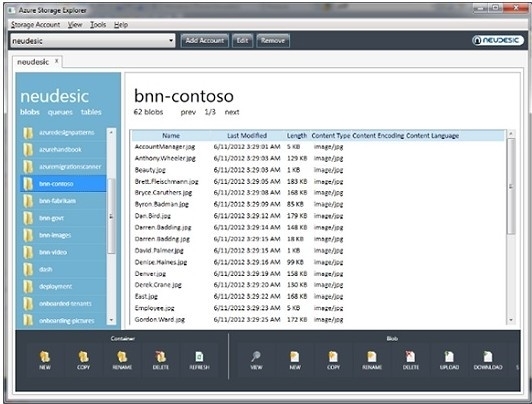This screenshot has width=532, height=404.
Task: Click the Blob UPLOAD icon
Action: 449,357
